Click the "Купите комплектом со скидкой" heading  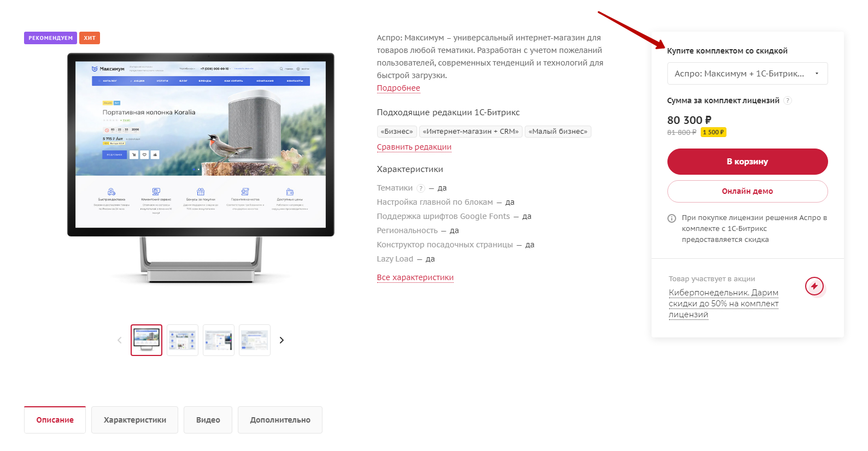click(x=727, y=51)
